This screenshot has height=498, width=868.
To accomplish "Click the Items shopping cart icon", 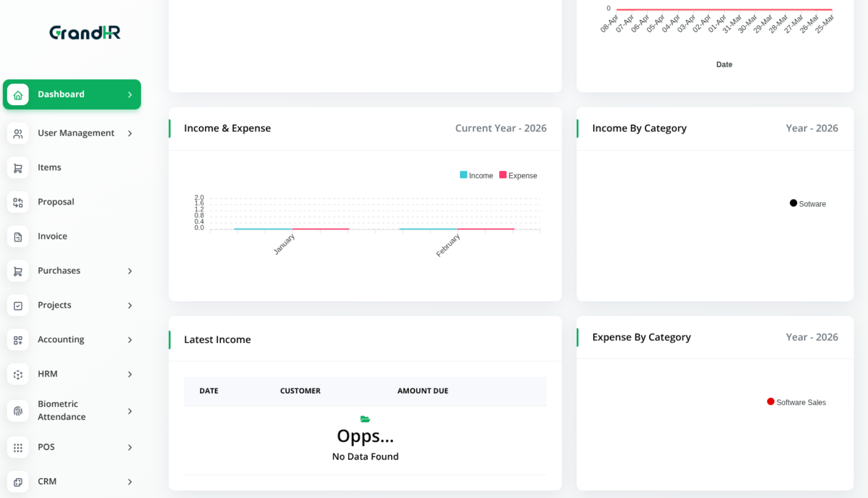I will tap(18, 168).
